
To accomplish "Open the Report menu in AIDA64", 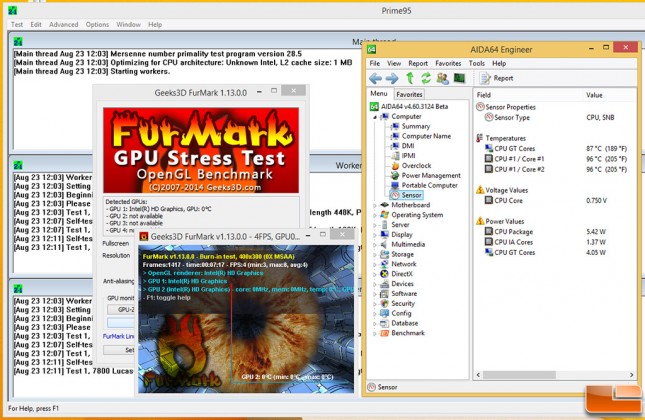I will [418, 63].
